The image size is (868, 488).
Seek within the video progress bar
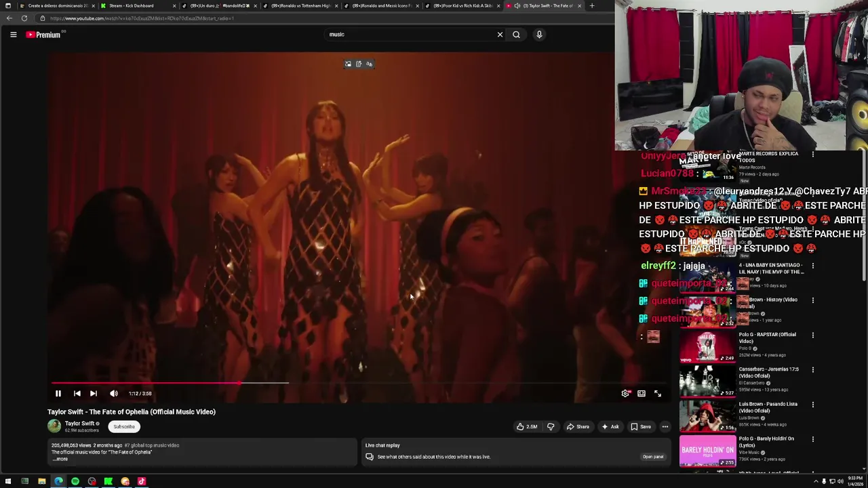(x=359, y=383)
